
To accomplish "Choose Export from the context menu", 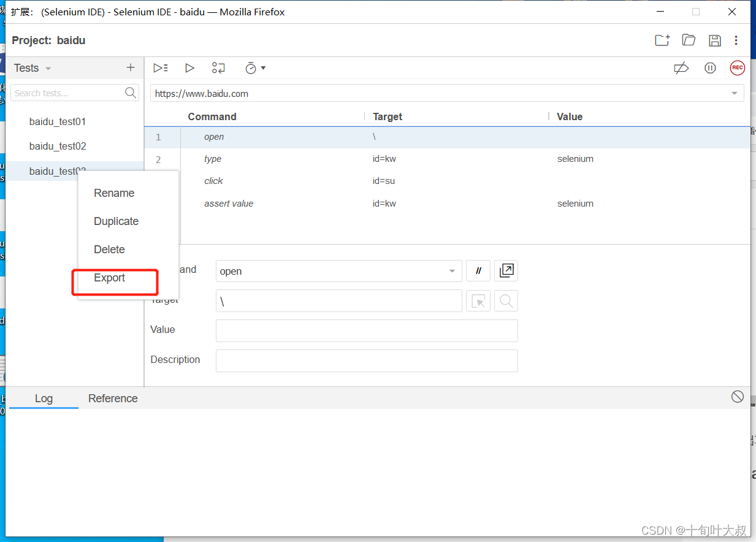I will click(109, 278).
